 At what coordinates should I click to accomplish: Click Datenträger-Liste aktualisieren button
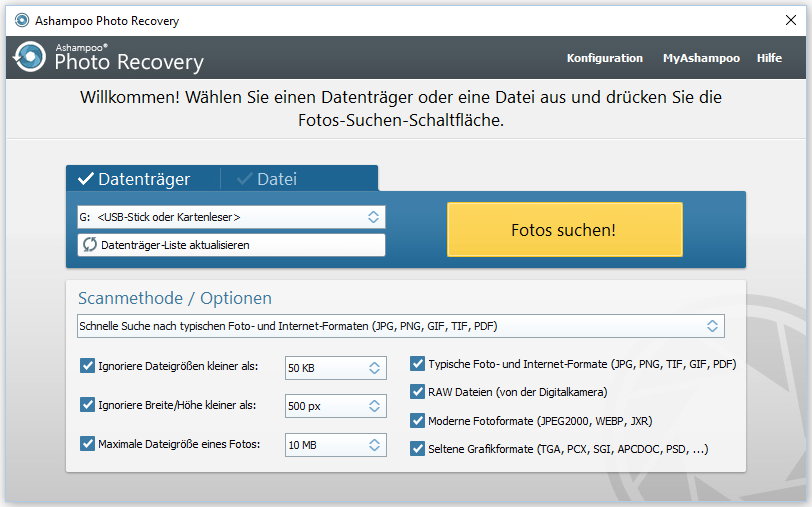click(231, 245)
